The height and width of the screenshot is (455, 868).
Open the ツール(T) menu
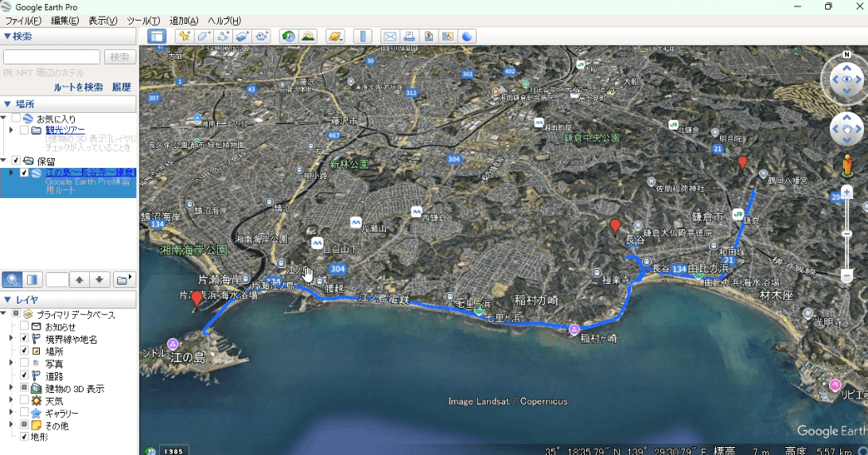(x=143, y=20)
